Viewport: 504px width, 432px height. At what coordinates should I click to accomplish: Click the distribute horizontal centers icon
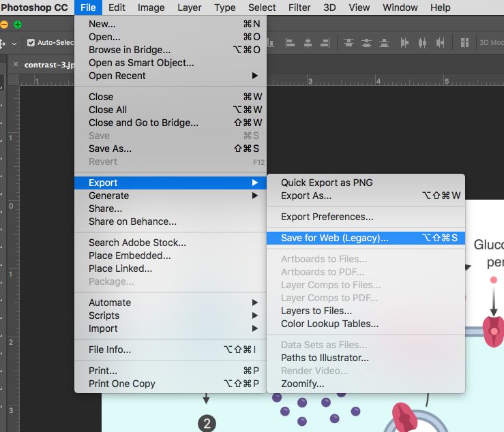click(422, 42)
